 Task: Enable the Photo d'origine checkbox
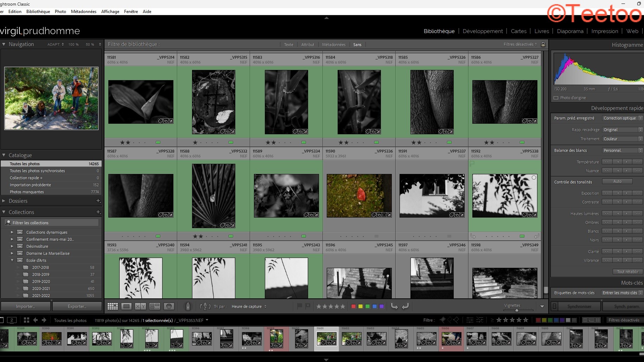point(556,98)
